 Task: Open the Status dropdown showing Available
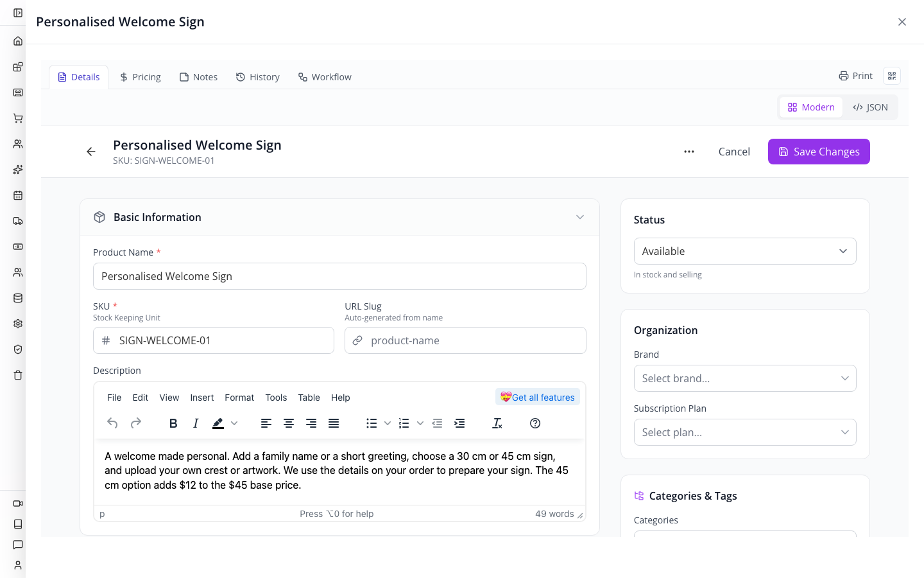coord(745,251)
